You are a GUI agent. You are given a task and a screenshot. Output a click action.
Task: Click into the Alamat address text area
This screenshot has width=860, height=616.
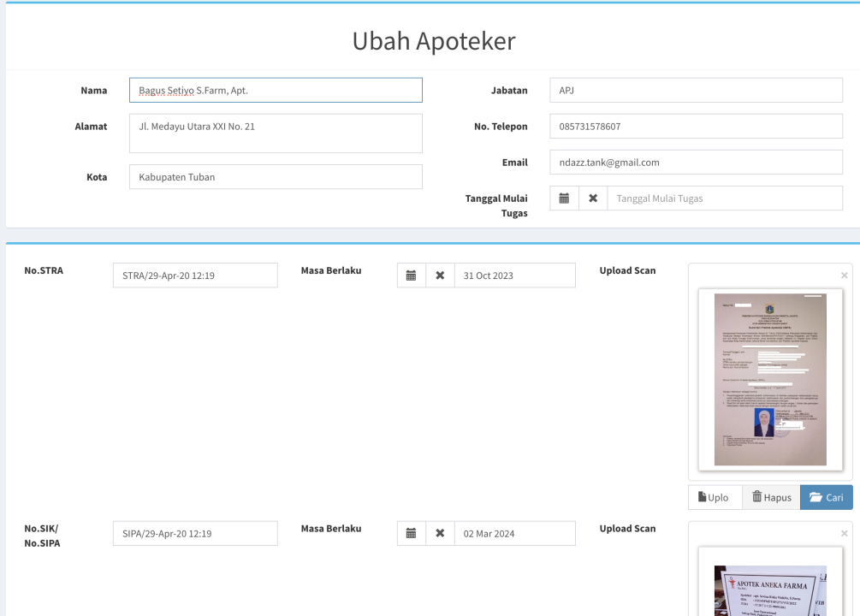276,133
